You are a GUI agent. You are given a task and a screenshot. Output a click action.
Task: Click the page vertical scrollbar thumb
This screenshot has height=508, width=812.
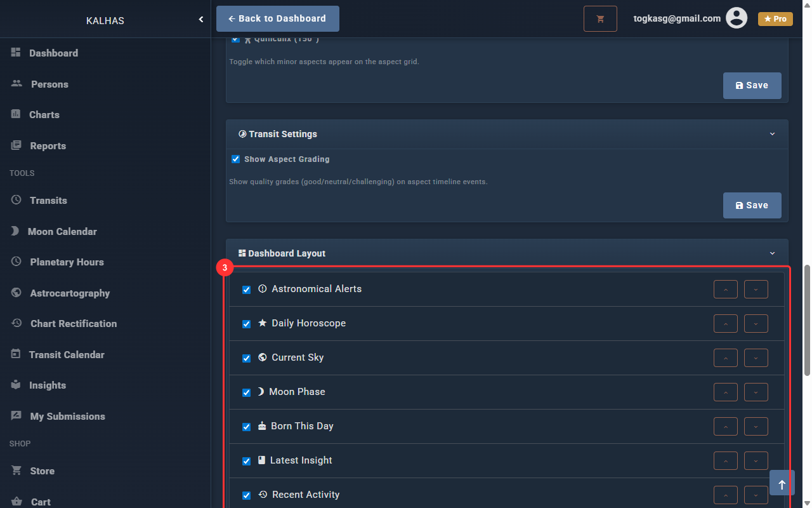tap(807, 321)
